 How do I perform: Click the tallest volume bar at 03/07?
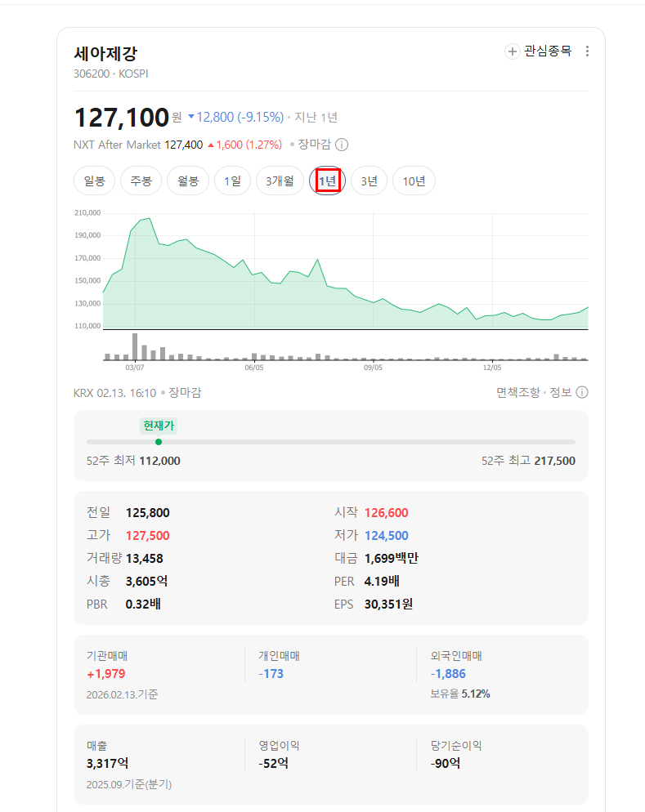(x=135, y=346)
